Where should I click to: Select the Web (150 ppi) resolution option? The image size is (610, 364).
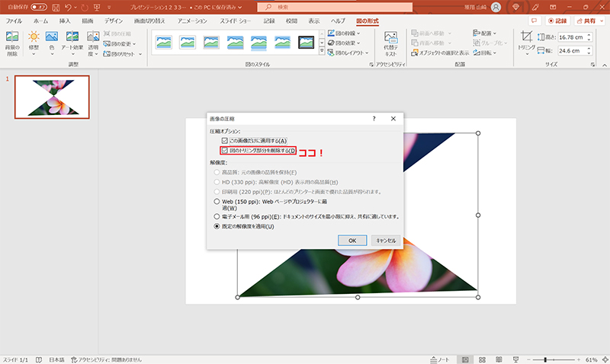(217, 202)
